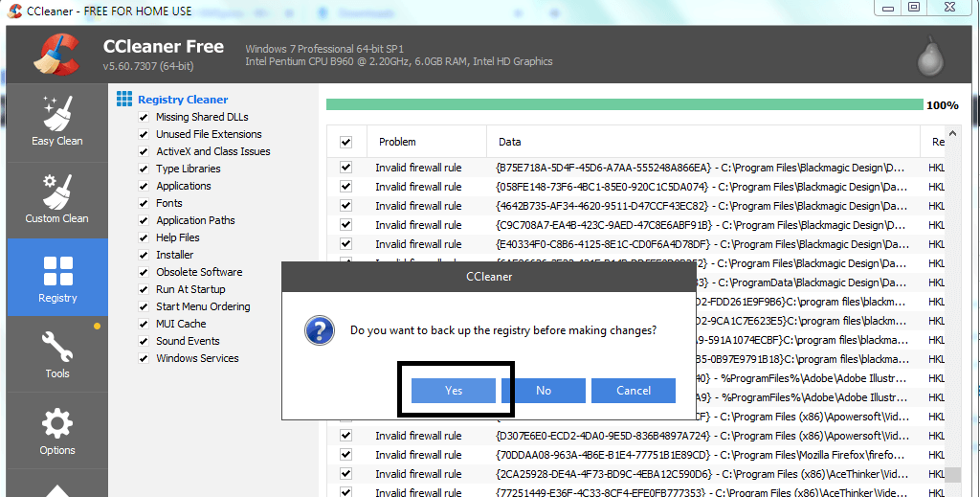Click the question mark dialog icon
The width and height of the screenshot is (980, 497).
point(320,330)
